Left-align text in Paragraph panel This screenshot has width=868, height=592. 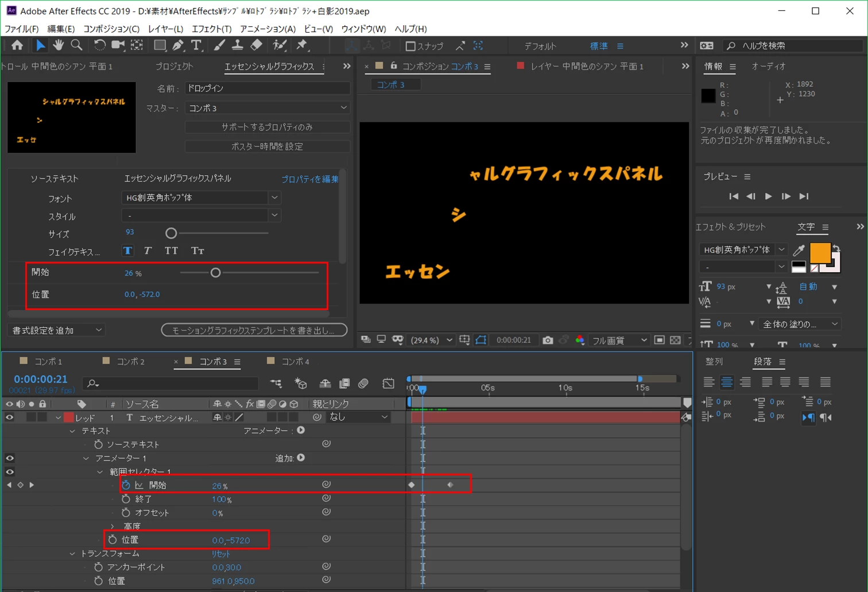pos(709,382)
